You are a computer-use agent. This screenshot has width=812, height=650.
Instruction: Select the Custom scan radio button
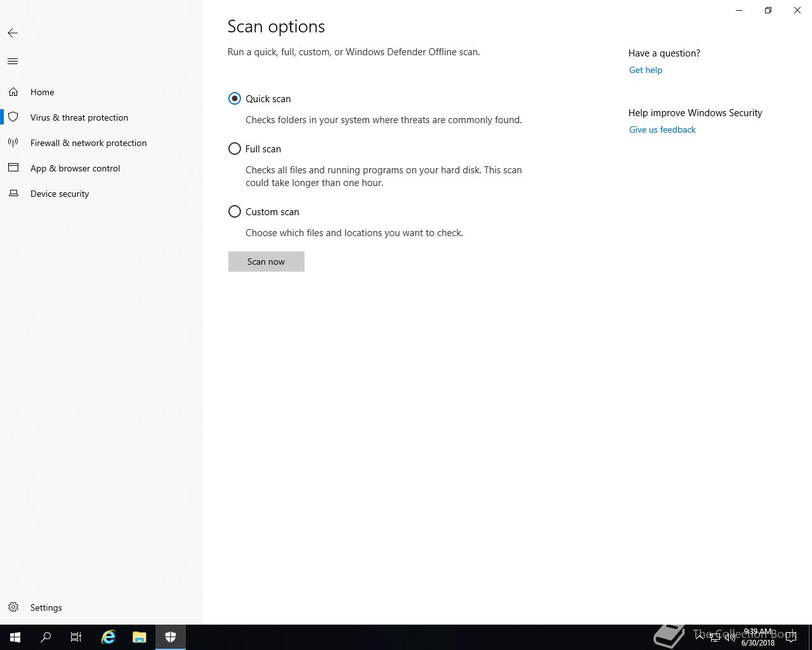click(x=235, y=211)
